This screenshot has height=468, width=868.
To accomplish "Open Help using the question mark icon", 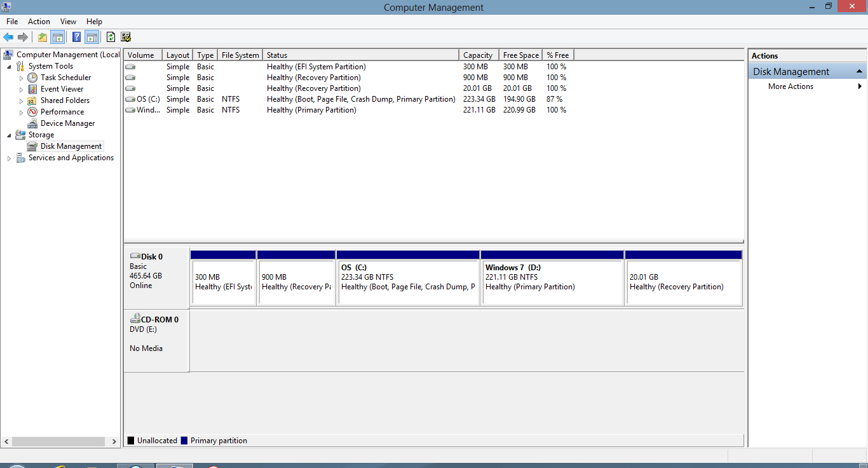I will coord(76,37).
